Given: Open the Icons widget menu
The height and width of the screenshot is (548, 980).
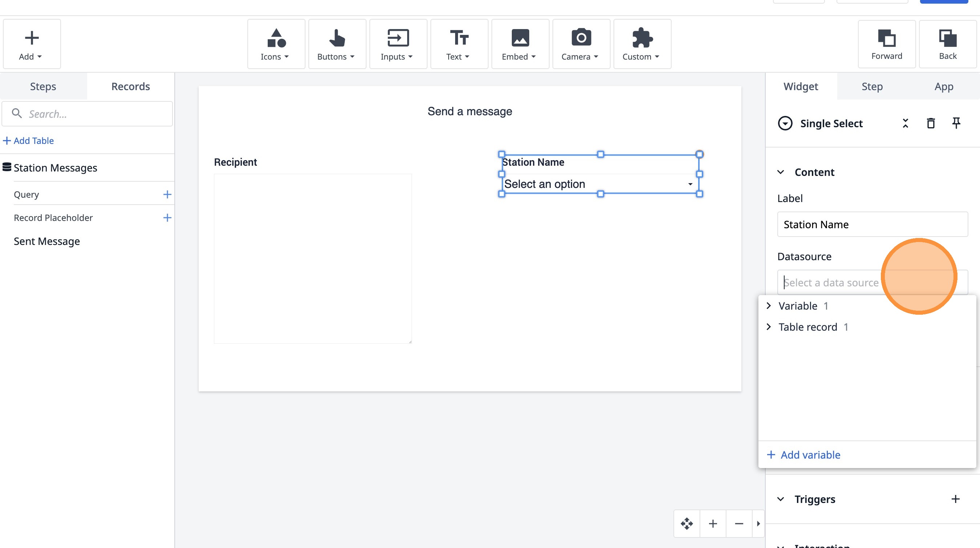Looking at the screenshot, I should point(276,44).
